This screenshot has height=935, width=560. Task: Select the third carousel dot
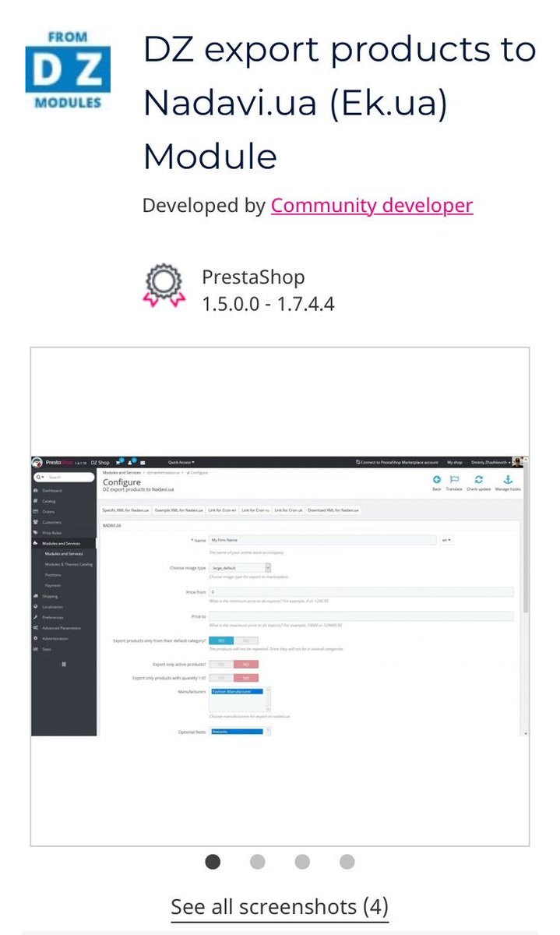[302, 862]
